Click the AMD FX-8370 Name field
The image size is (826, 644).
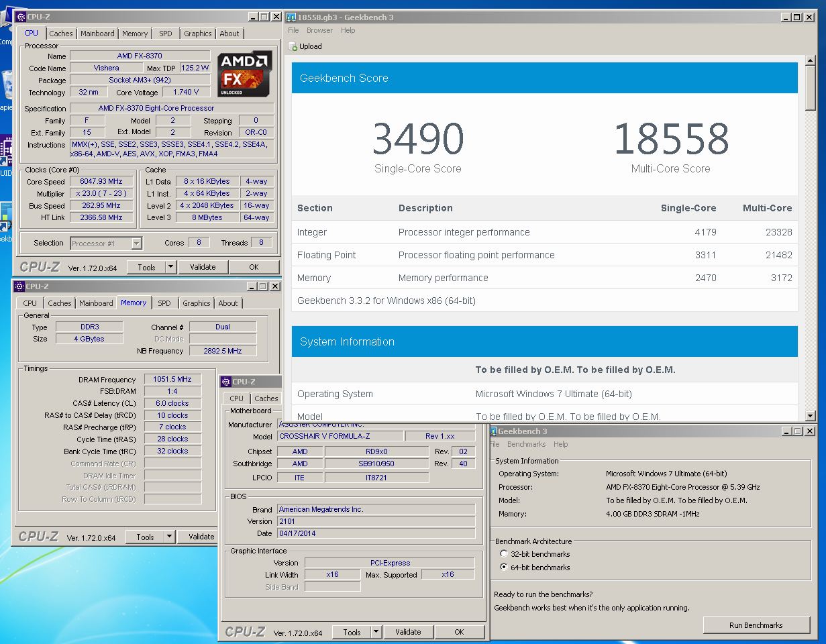[140, 56]
